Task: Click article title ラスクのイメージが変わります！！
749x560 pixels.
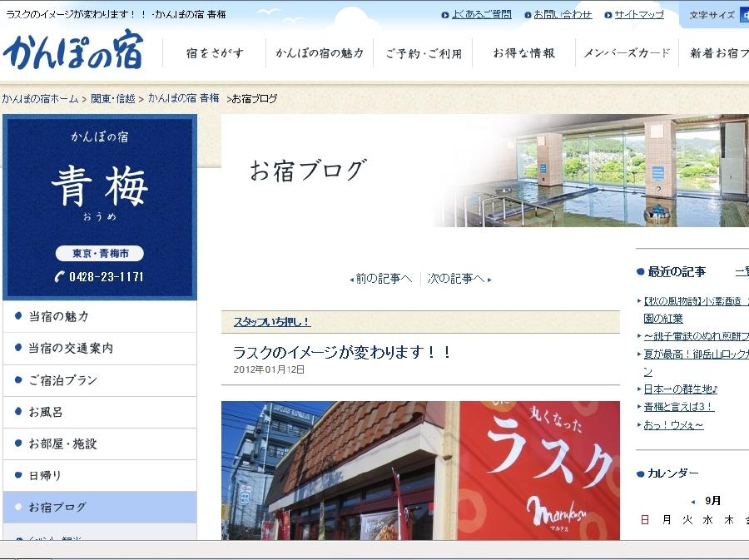Action: [342, 352]
